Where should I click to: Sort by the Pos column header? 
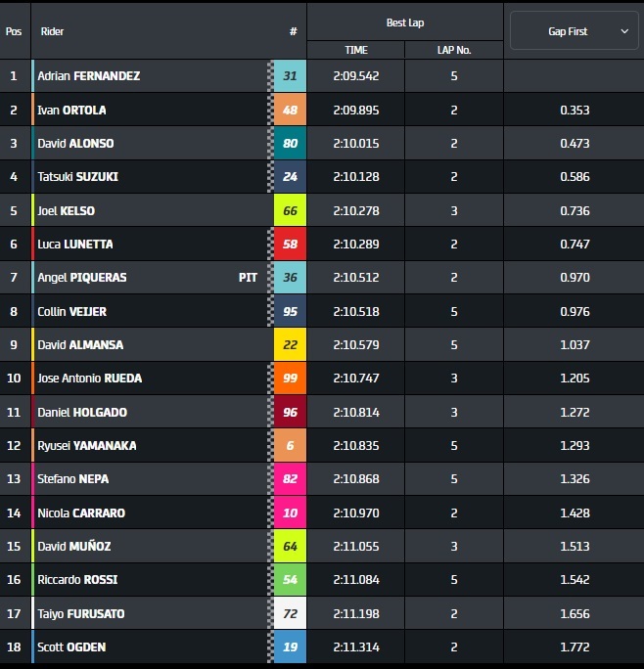coord(14,31)
